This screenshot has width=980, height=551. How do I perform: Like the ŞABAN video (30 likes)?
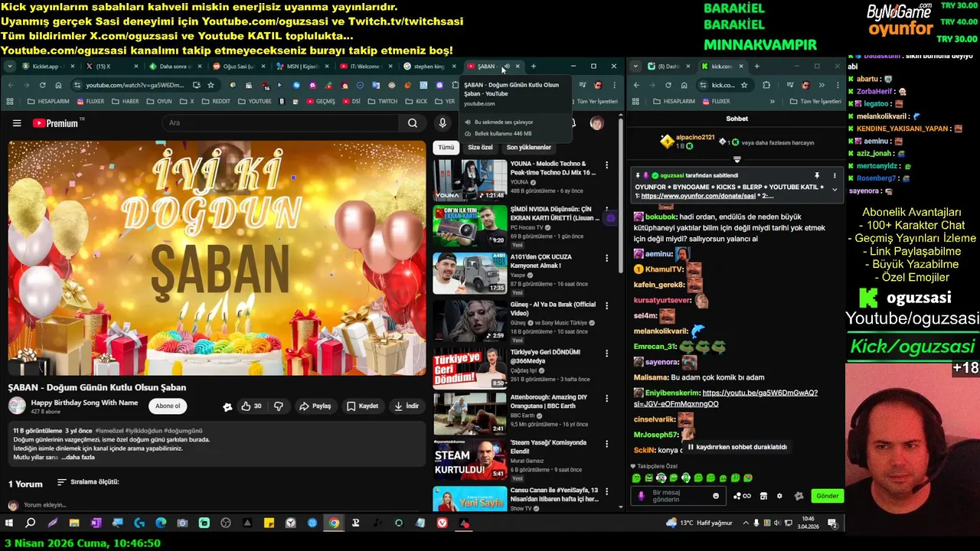251,406
